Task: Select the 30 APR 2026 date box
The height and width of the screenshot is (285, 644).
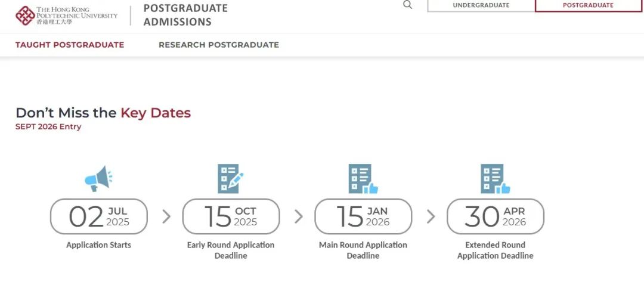Action: coord(496,216)
